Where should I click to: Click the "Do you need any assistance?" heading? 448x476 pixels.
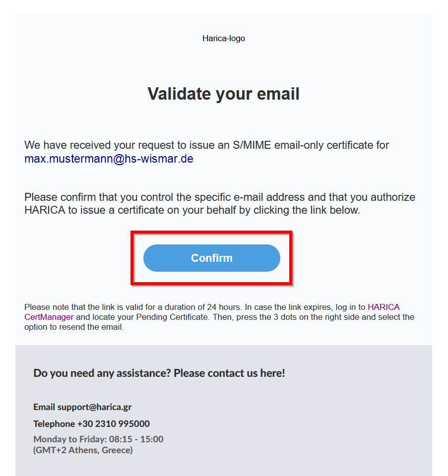(x=102, y=373)
